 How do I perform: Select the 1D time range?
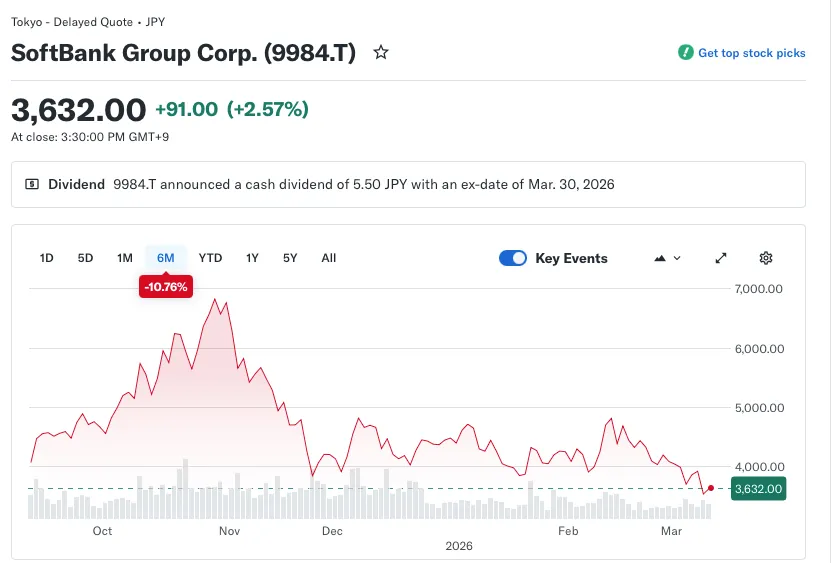click(x=46, y=258)
